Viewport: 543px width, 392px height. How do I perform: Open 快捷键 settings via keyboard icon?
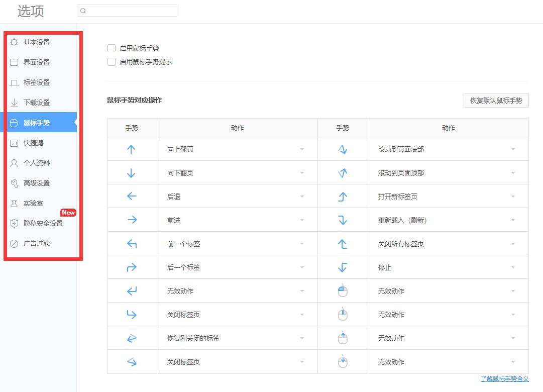(15, 143)
